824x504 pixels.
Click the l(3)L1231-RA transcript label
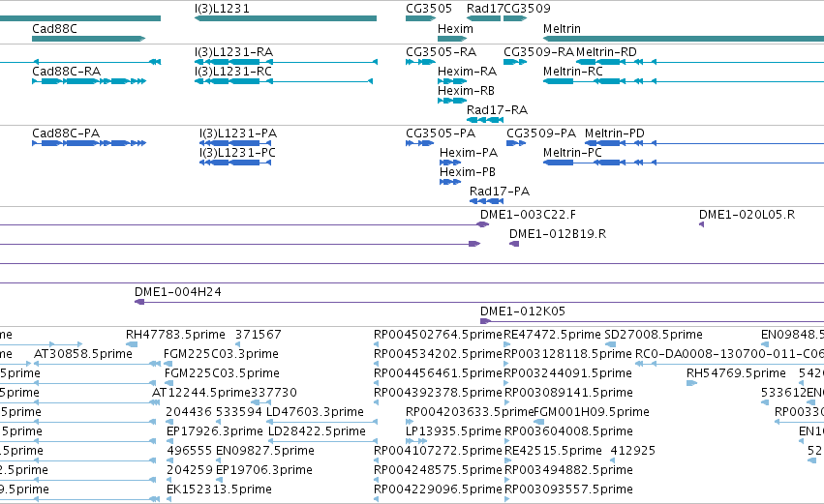tap(233, 52)
